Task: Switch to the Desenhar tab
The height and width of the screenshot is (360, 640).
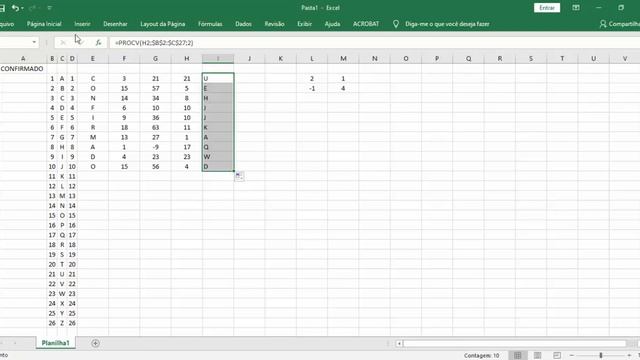Action: 115,24
